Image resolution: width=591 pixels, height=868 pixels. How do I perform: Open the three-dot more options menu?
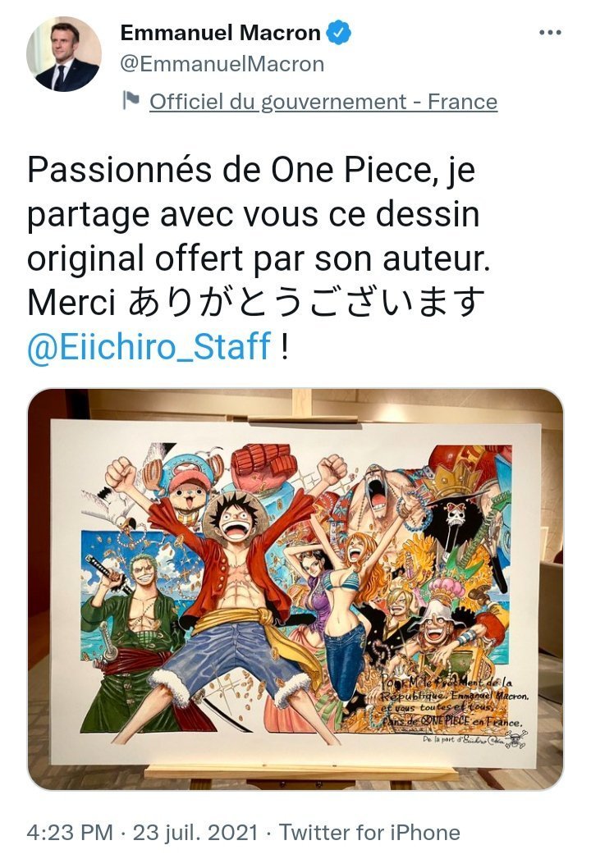(x=550, y=33)
